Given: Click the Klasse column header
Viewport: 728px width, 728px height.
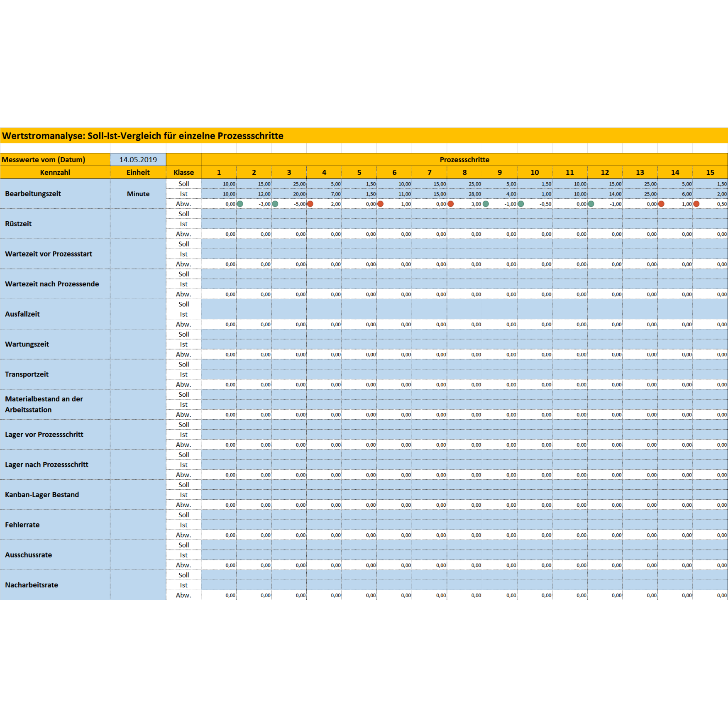Looking at the screenshot, I should (183, 172).
